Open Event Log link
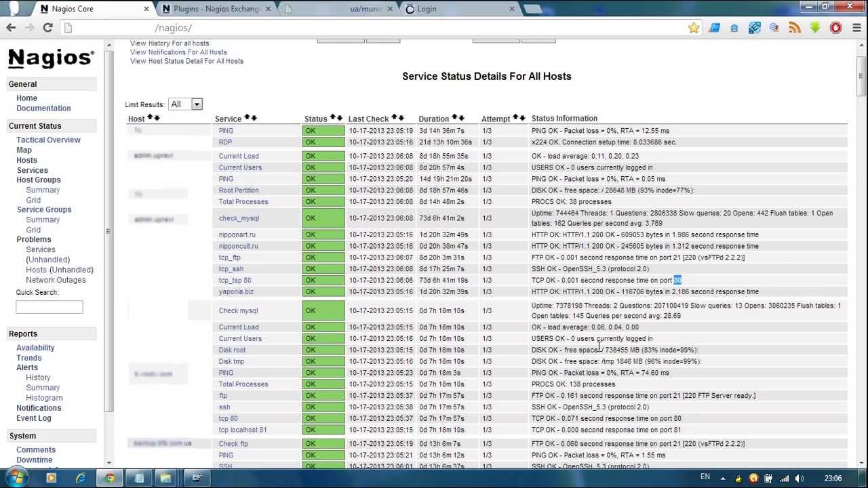This screenshot has width=868, height=488. pyautogui.click(x=33, y=418)
